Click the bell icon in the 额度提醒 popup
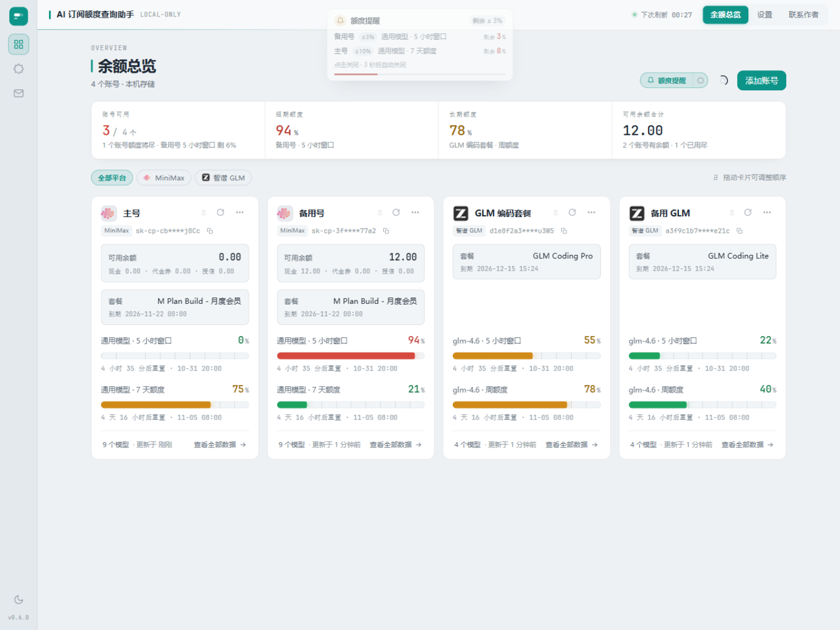The width and height of the screenshot is (840, 630). tap(340, 20)
